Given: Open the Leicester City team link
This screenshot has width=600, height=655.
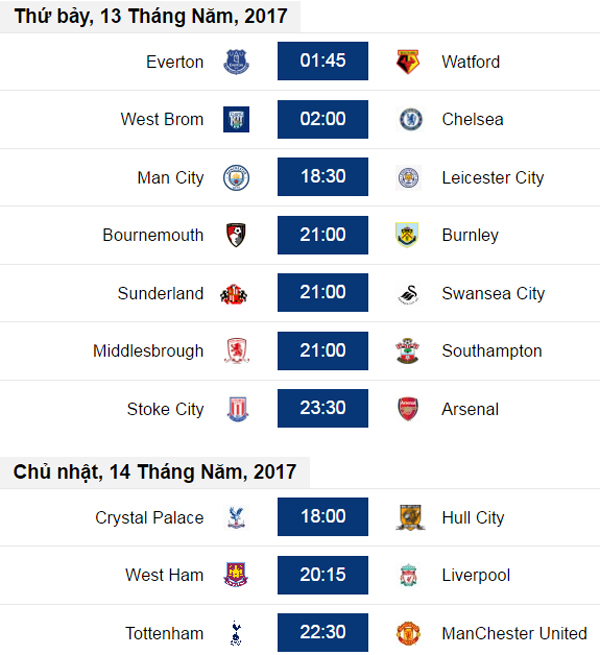Looking at the screenshot, I should click(493, 178).
